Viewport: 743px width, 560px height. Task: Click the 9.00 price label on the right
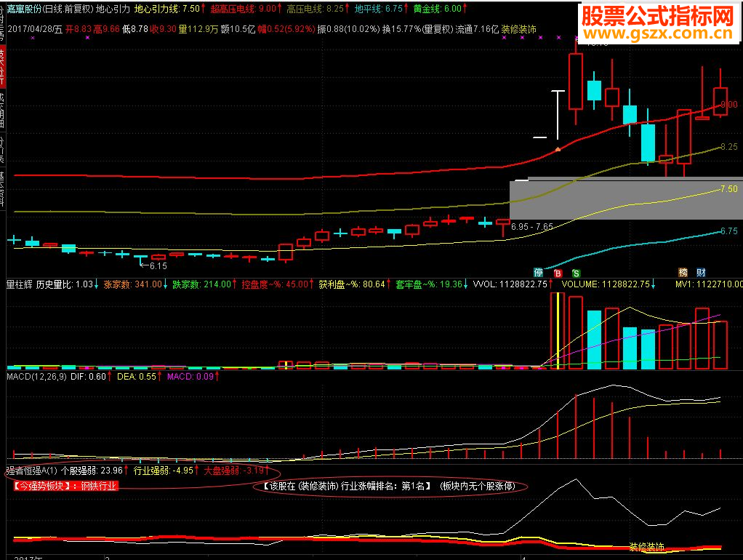point(728,104)
